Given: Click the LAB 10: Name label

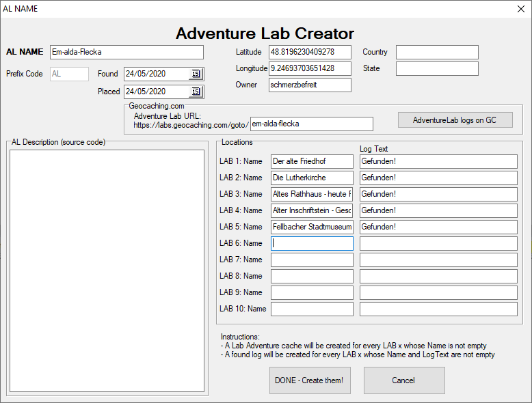Looking at the screenshot, I should point(243,309).
